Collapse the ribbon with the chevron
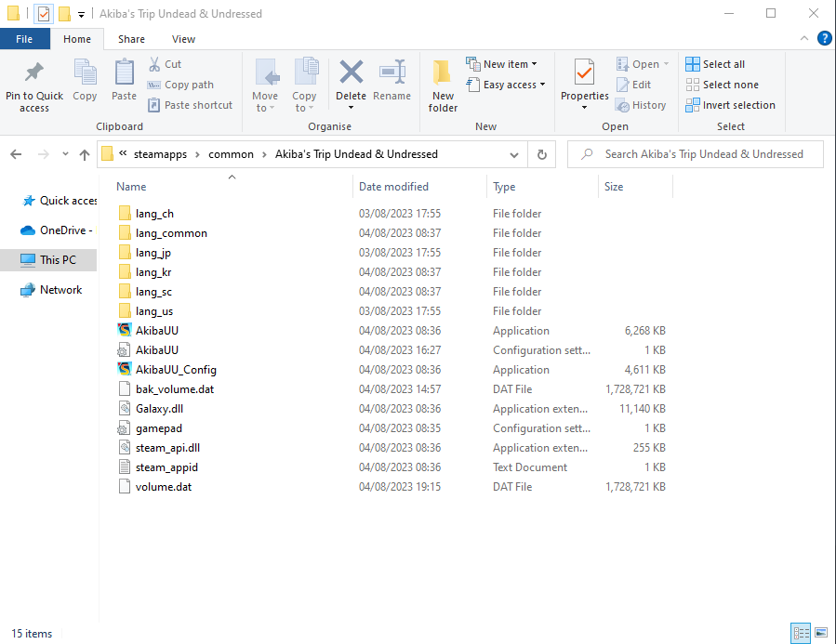The width and height of the screenshot is (836, 644). point(804,38)
